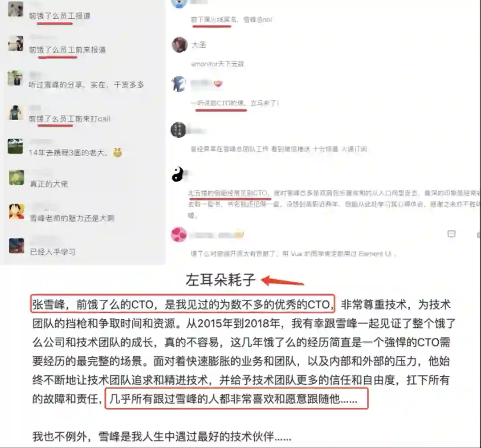Click username 大圣
The image size is (481, 448).
tap(199, 45)
